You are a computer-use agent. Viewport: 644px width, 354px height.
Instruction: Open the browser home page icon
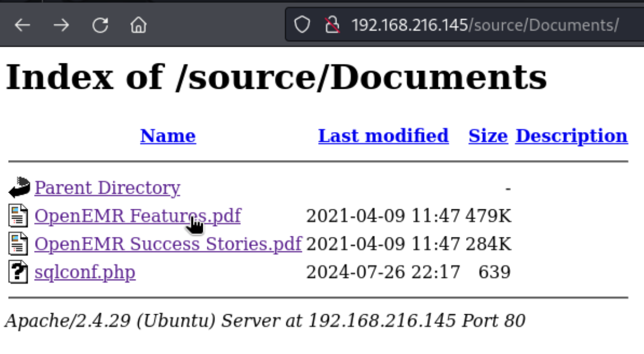coord(138,25)
